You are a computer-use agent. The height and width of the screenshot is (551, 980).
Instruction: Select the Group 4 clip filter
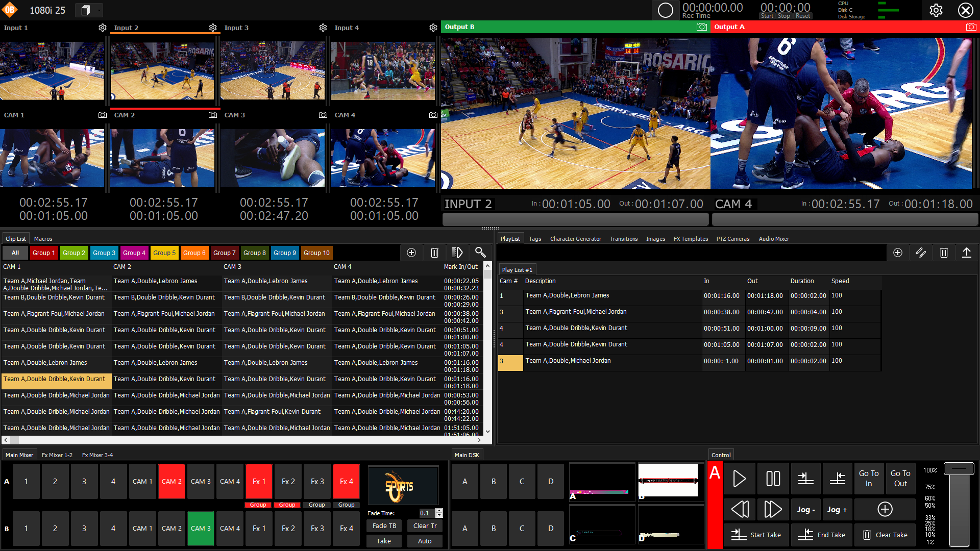[134, 253]
